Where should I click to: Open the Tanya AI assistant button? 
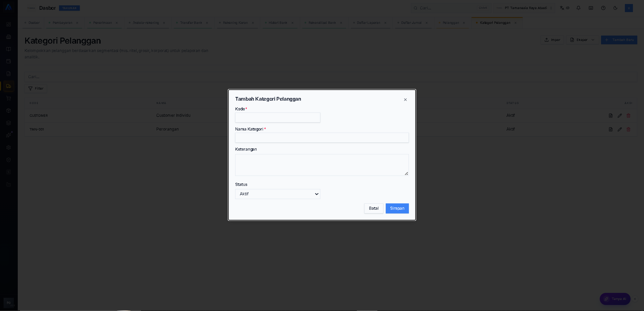point(615,299)
